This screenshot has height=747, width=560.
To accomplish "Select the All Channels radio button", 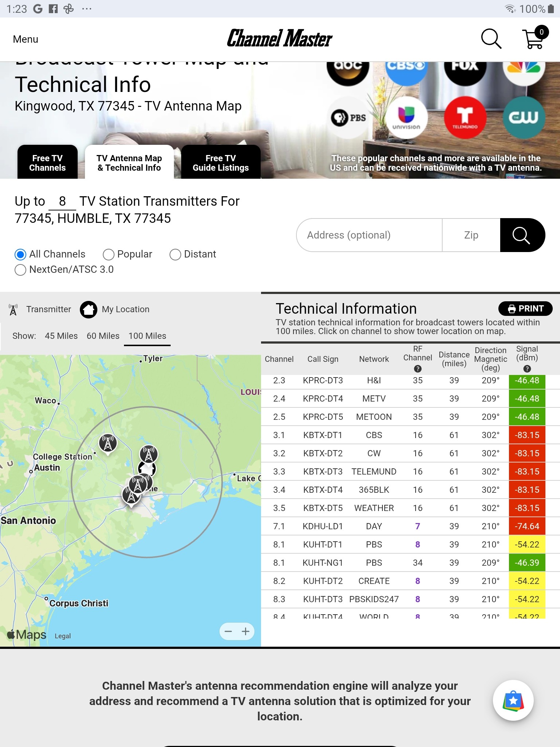I will click(20, 254).
